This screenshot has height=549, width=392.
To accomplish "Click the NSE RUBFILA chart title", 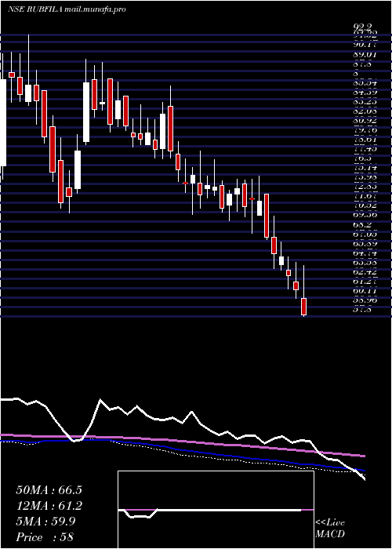I will (67, 9).
